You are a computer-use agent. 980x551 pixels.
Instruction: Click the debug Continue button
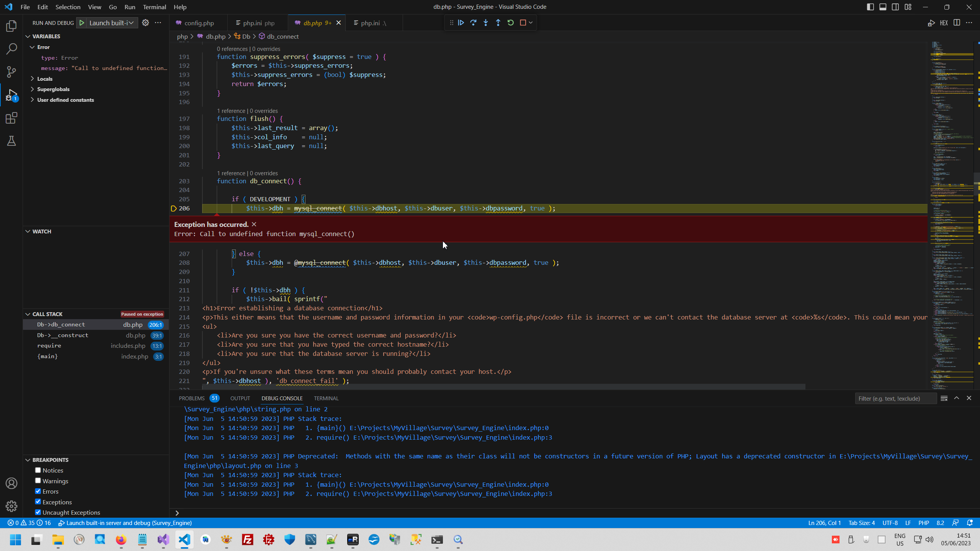pos(461,23)
